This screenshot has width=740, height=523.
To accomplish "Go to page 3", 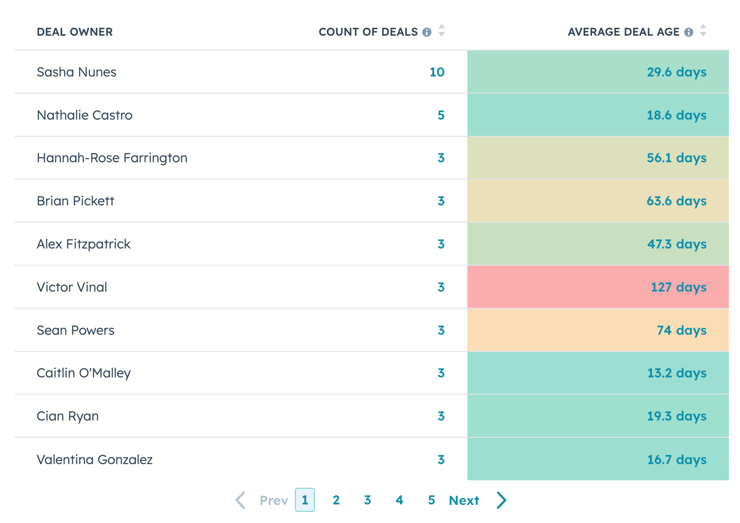I will (368, 500).
